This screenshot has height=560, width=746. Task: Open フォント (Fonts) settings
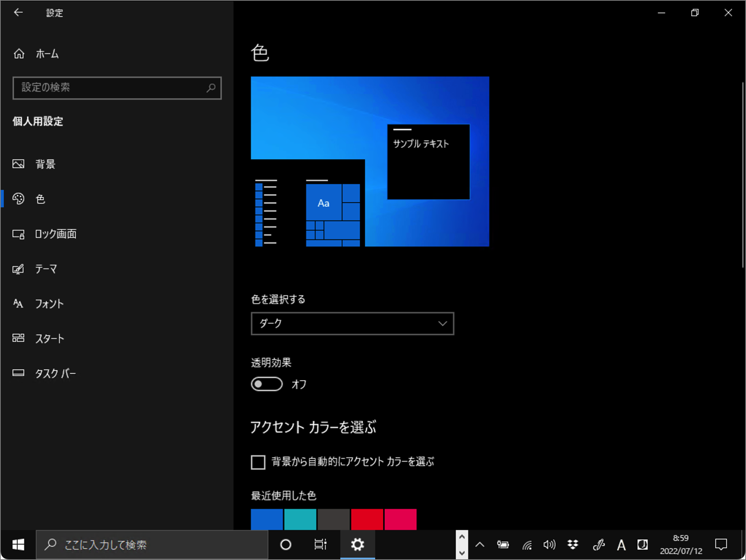tap(50, 304)
